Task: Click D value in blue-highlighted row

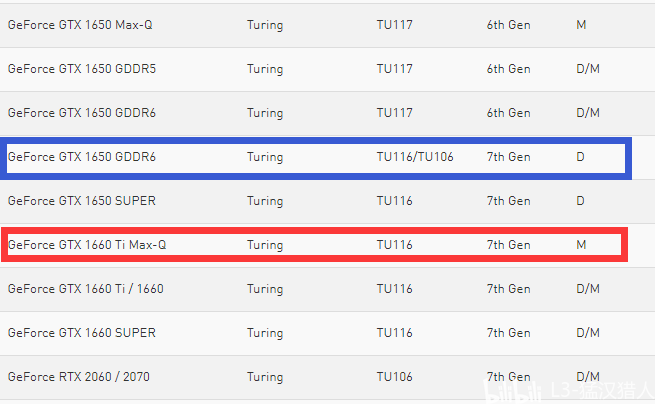Action: (580, 157)
